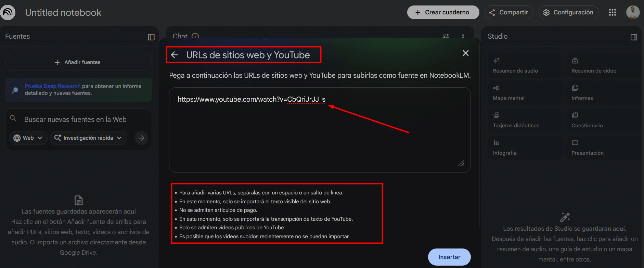Click the Buscar nuevas fuentes search field
This screenshot has height=268, width=644.
75,119
